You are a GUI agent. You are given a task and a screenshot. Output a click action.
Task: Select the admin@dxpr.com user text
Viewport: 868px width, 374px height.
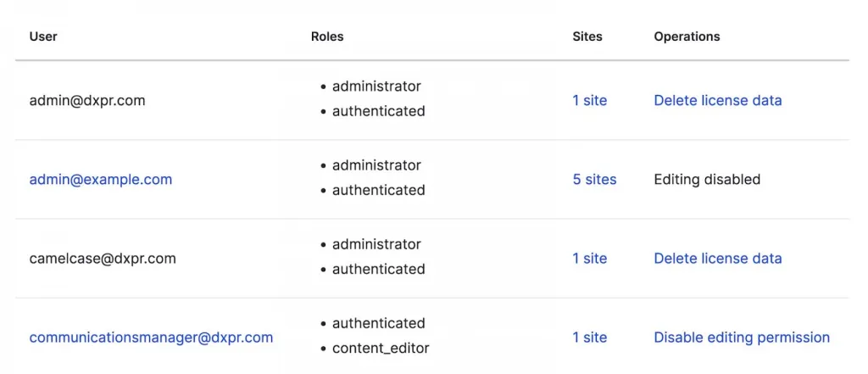click(x=87, y=100)
